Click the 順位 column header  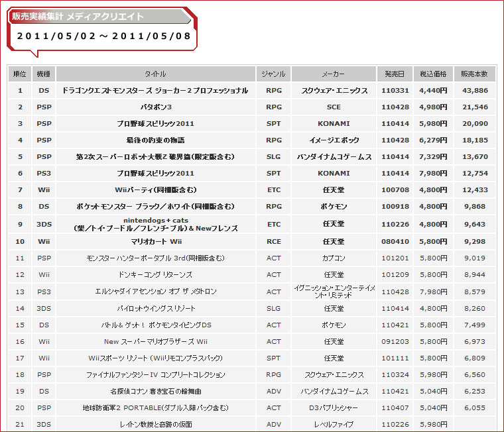(x=20, y=74)
